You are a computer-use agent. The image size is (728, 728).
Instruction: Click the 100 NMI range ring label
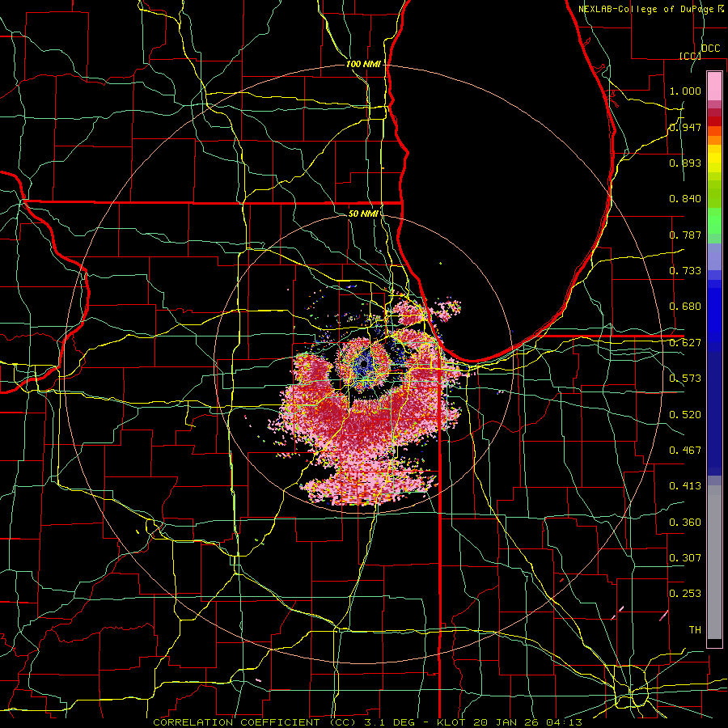tap(363, 64)
